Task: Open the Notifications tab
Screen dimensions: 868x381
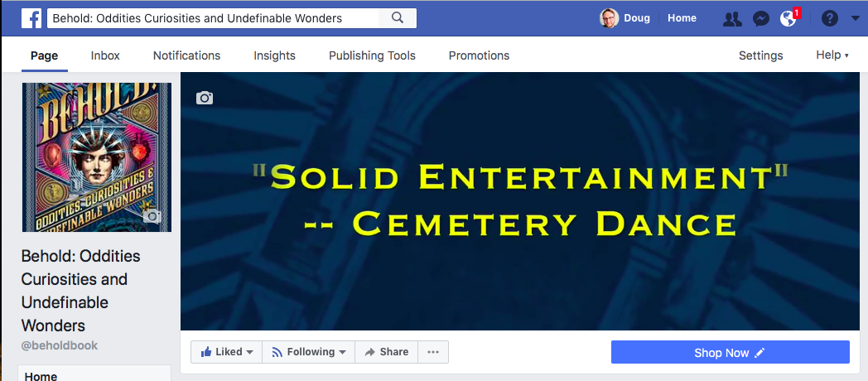Action: [186, 55]
